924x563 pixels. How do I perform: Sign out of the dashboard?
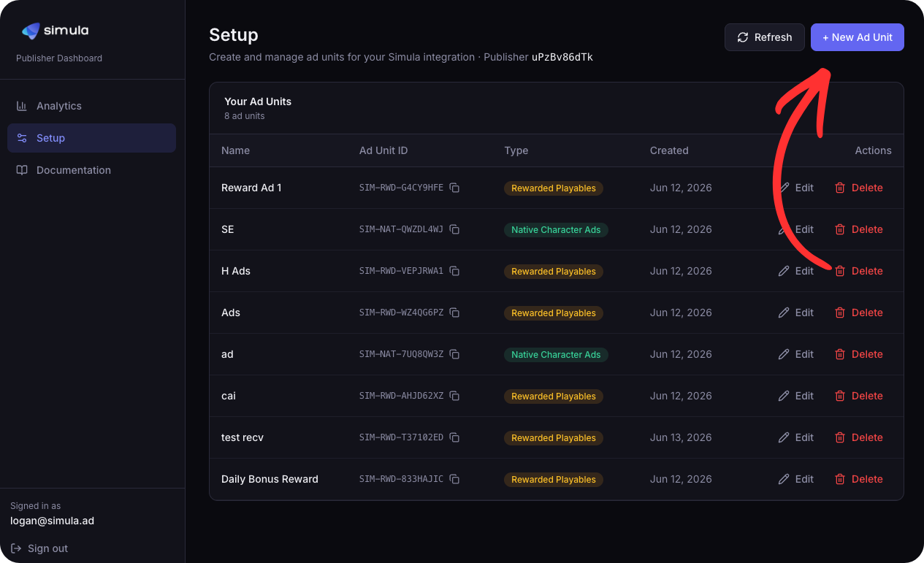tap(39, 548)
